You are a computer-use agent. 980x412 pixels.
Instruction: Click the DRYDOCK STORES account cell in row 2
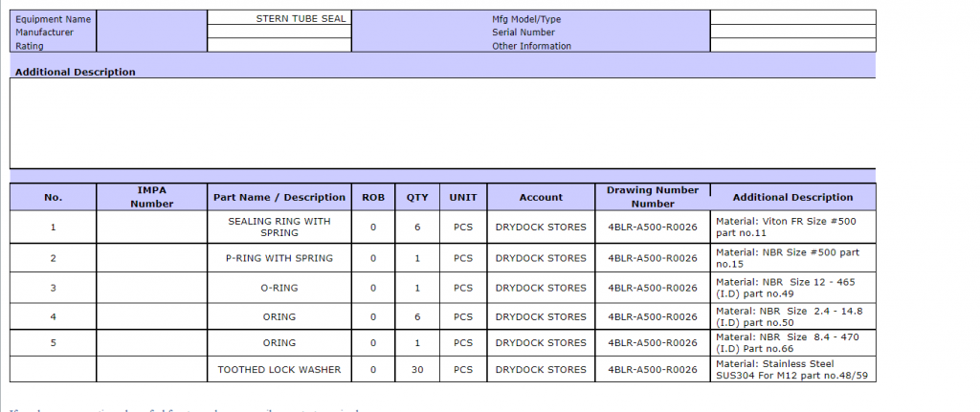[x=541, y=258]
